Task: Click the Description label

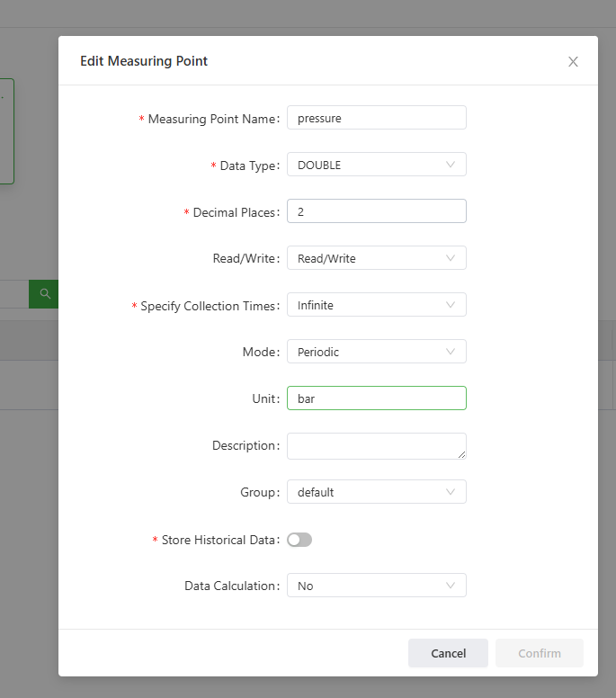Action: (246, 445)
